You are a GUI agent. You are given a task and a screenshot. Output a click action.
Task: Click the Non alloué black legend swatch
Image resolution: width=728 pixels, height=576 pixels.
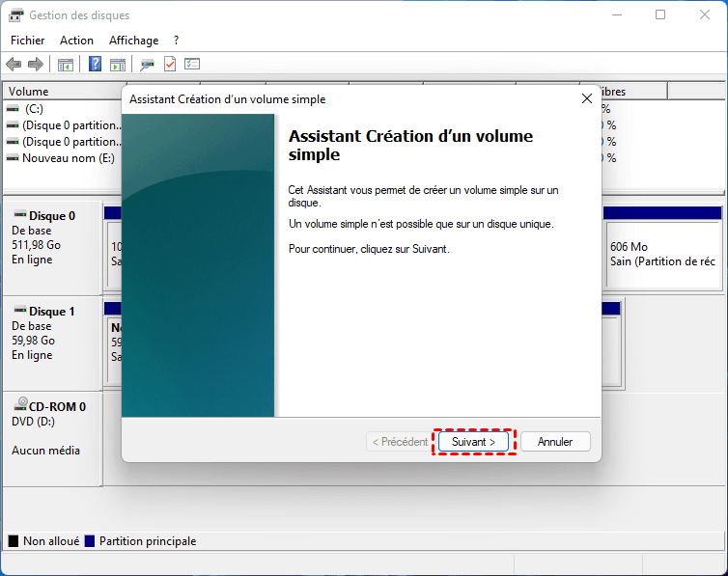pos(14,541)
